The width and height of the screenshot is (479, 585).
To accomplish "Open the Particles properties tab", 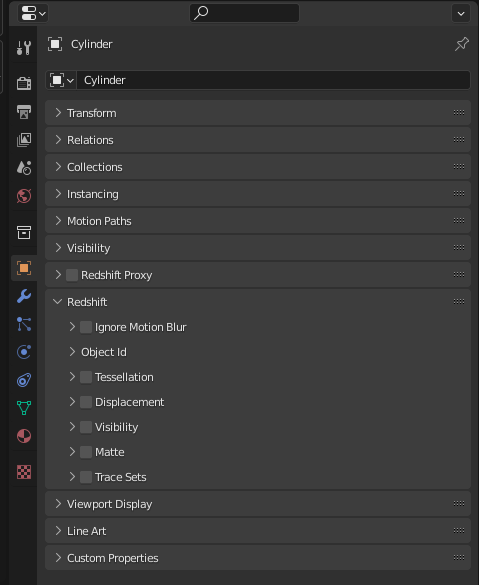I will tap(24, 324).
